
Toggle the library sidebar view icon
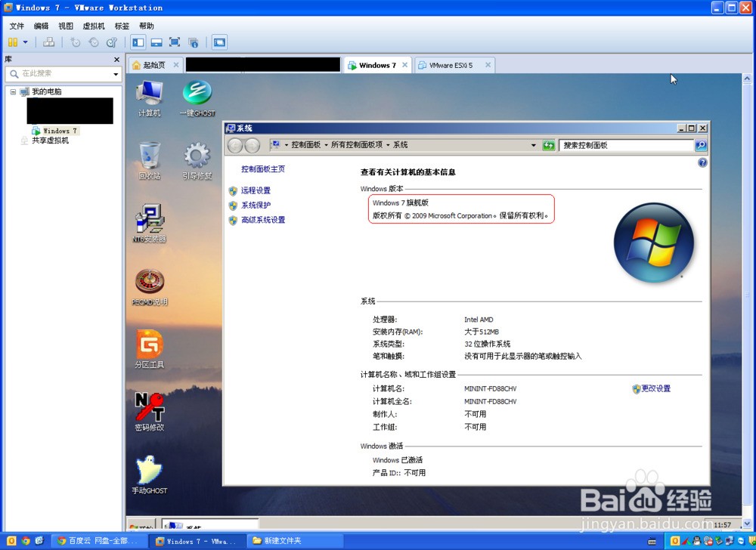click(x=138, y=42)
